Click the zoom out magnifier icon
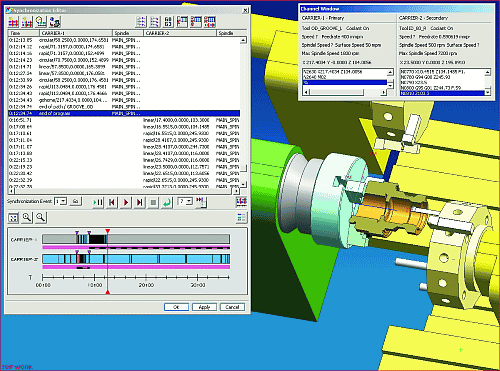Screen dimensions: 500x371 coord(41,218)
